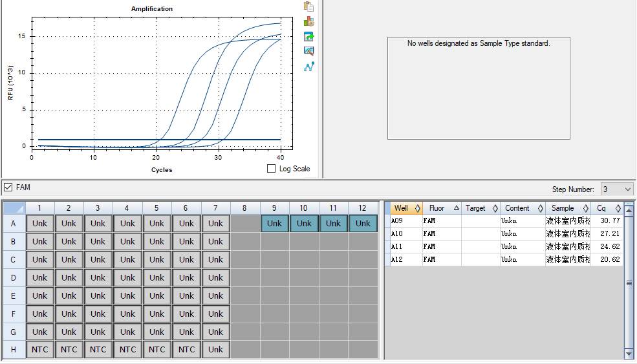Toggle the FAM fluorophore checkbox
This screenshot has width=637, height=364.
pyautogui.click(x=8, y=187)
